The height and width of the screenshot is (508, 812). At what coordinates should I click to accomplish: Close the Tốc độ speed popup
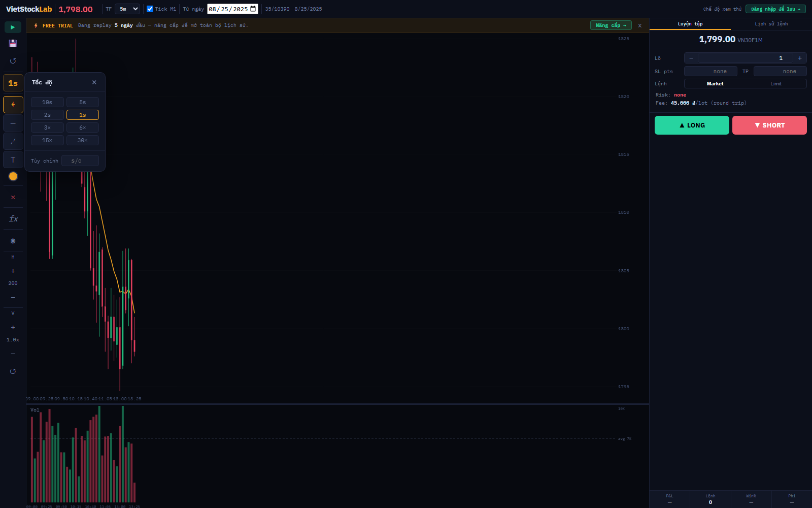click(94, 82)
